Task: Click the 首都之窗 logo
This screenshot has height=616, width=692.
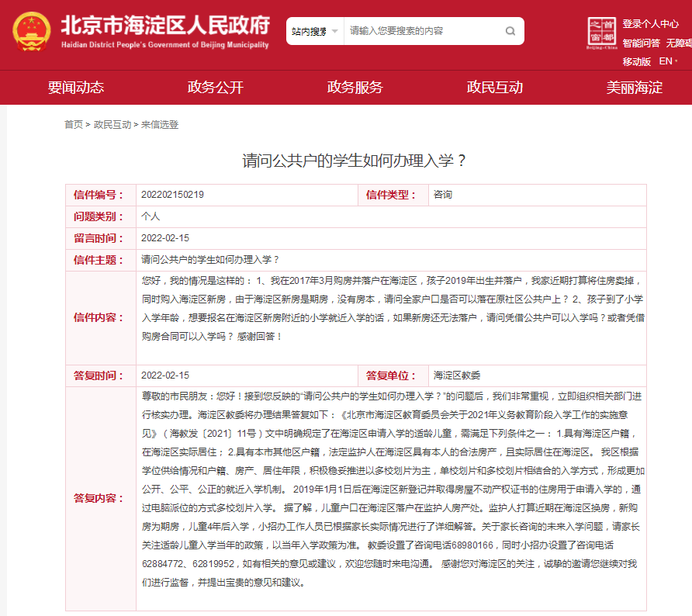Action: point(600,33)
